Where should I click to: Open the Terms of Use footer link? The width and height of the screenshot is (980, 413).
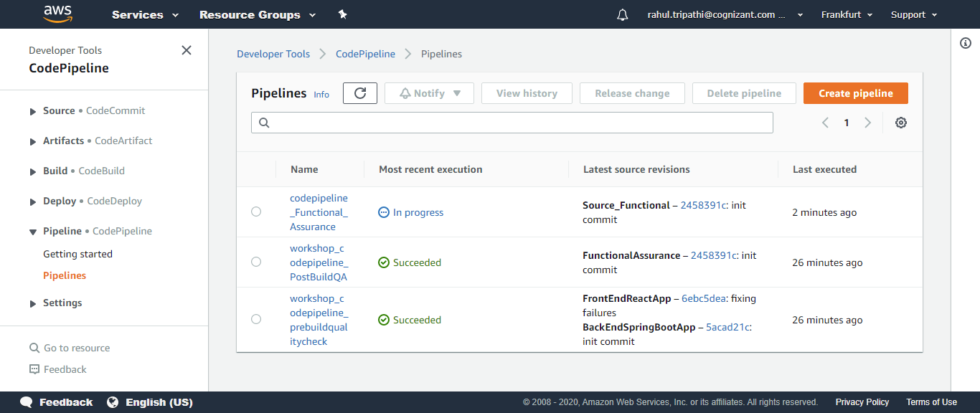tap(931, 402)
